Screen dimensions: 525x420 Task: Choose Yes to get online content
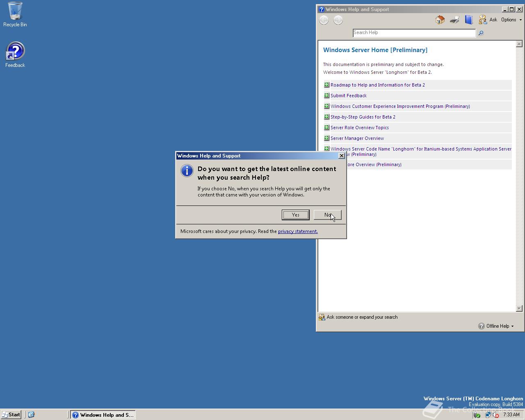295,215
